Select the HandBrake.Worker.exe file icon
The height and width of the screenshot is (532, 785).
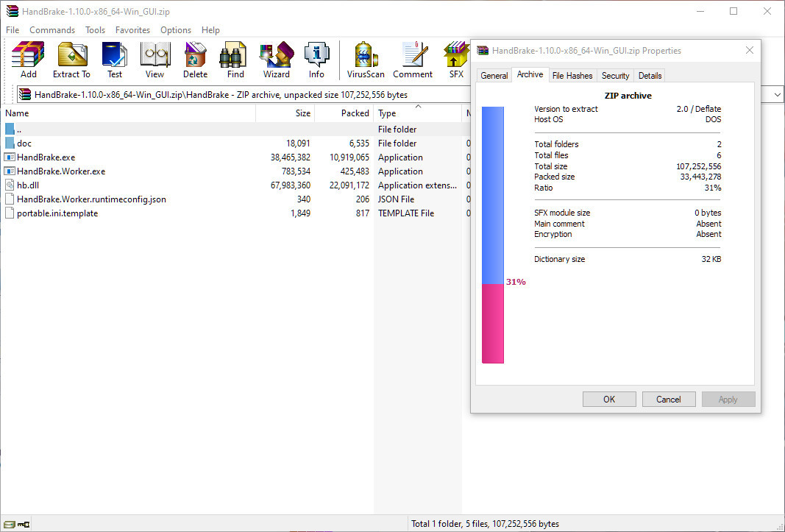pyautogui.click(x=10, y=171)
